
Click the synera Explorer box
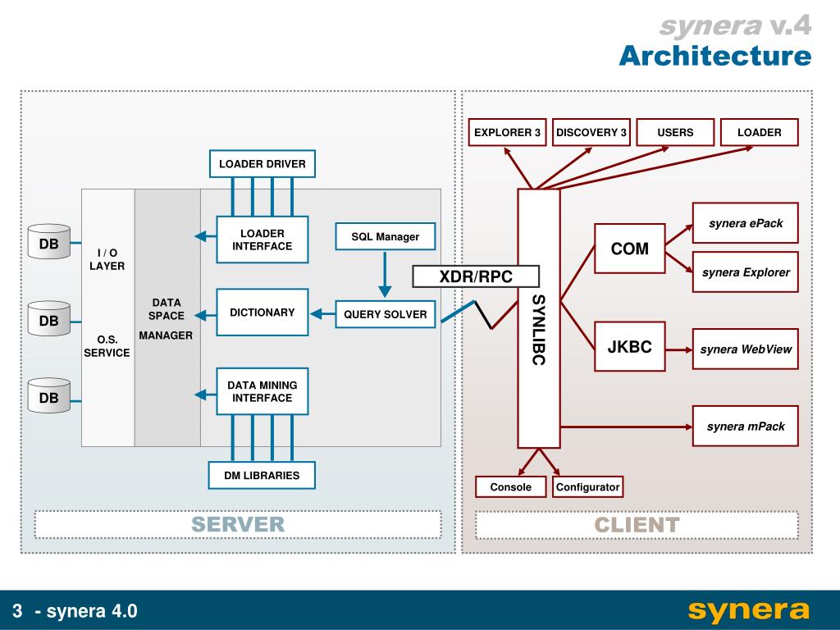click(746, 272)
